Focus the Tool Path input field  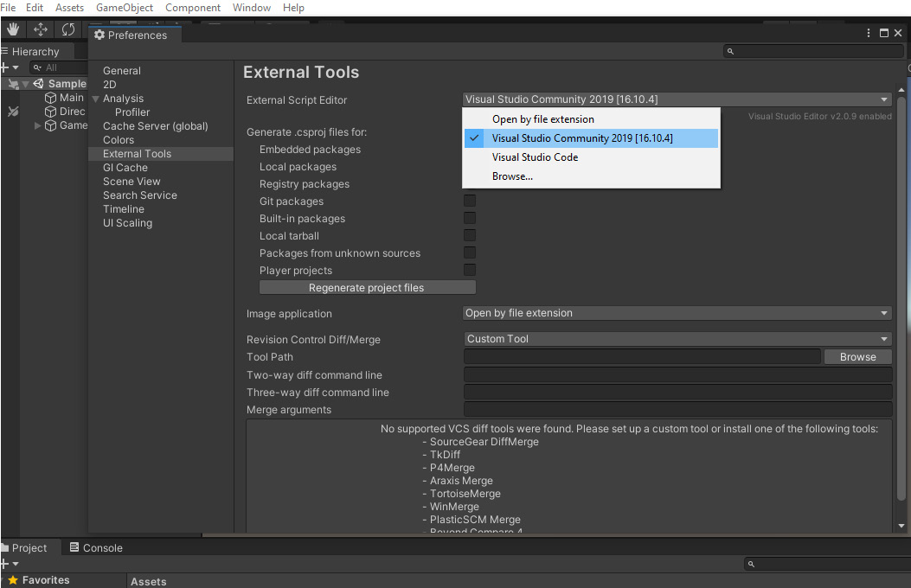pyautogui.click(x=642, y=357)
